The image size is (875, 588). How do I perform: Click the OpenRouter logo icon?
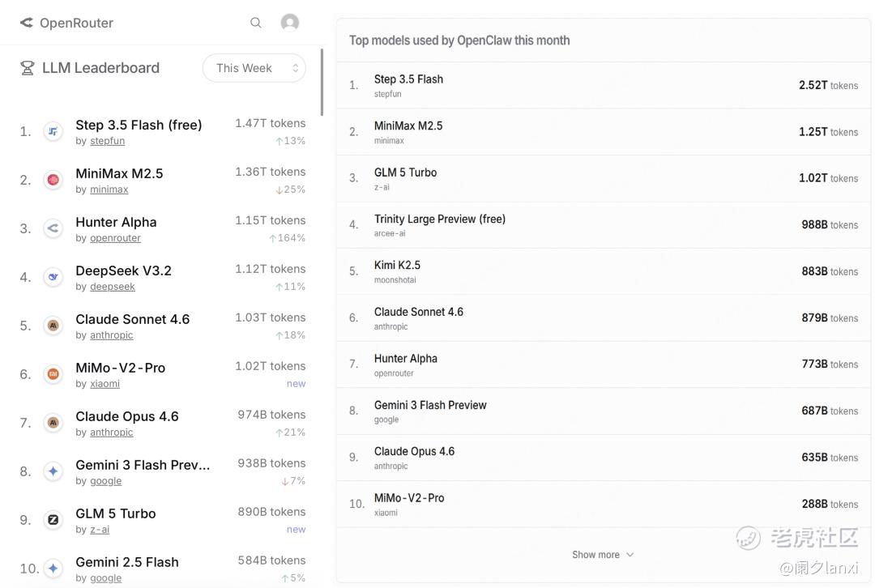pos(27,23)
